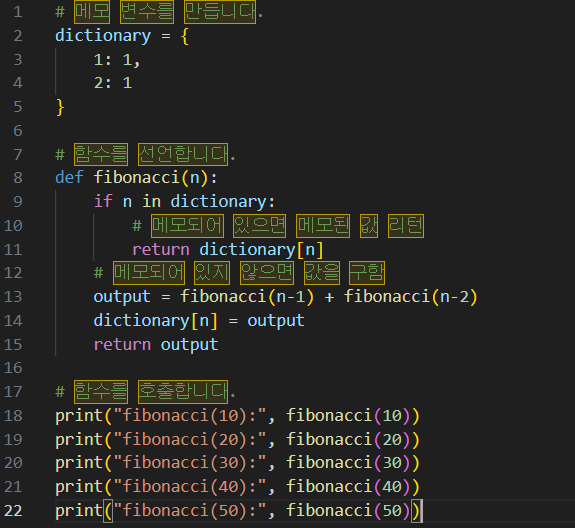
Task: Click 'print' on line 20
Action: tap(79, 463)
